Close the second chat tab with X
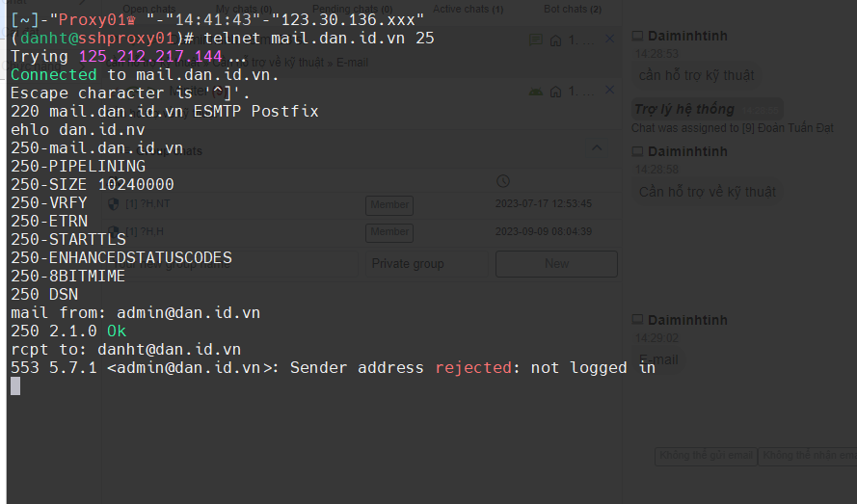Screen dimensions: 857x504 (609, 91)
